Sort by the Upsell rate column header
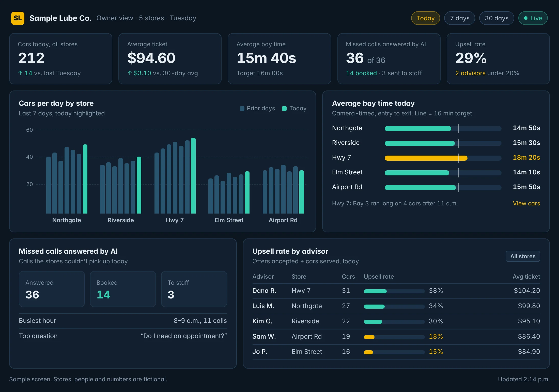The height and width of the screenshot is (392, 559). [x=379, y=277]
